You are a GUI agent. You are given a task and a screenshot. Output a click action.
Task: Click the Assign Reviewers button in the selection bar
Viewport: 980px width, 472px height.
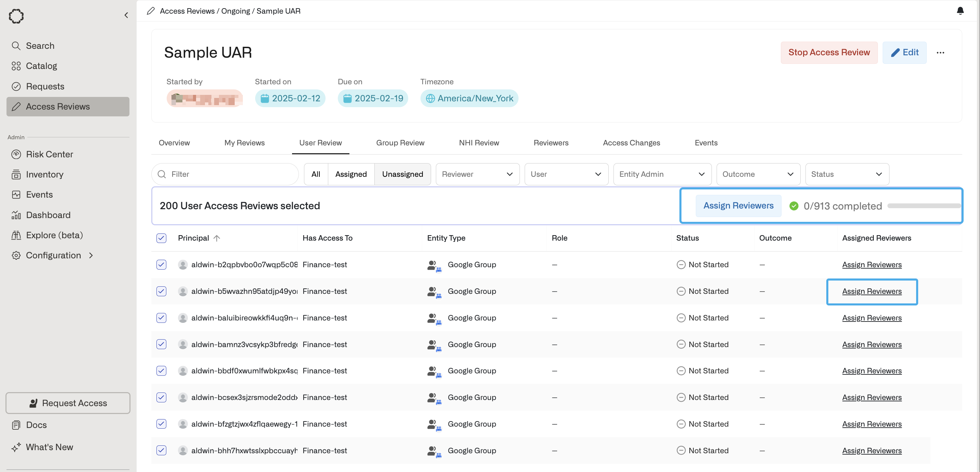tap(738, 205)
